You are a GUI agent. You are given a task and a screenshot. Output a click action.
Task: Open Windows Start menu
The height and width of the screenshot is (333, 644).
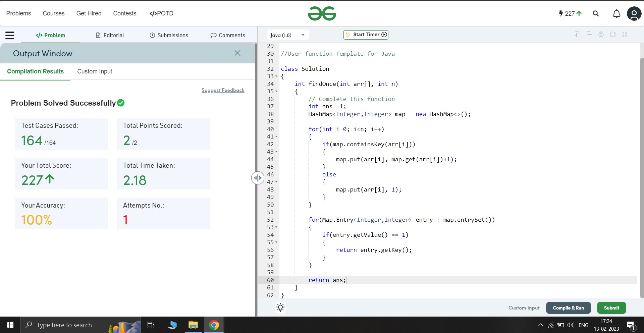tap(10, 325)
